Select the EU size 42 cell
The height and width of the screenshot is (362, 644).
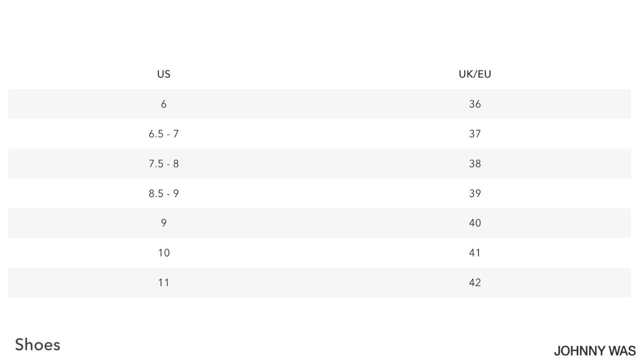click(474, 282)
